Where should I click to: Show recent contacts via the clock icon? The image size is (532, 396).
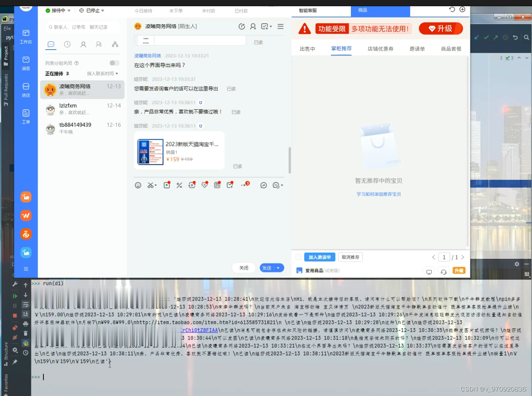pos(67,45)
